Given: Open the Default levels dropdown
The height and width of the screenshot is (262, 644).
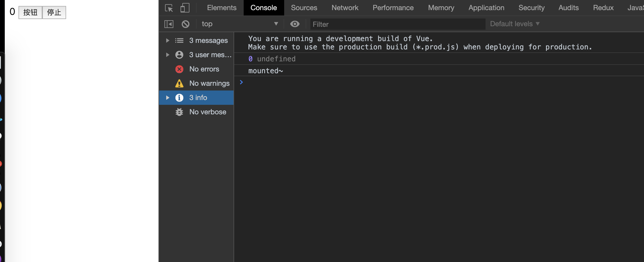Looking at the screenshot, I should (x=515, y=24).
